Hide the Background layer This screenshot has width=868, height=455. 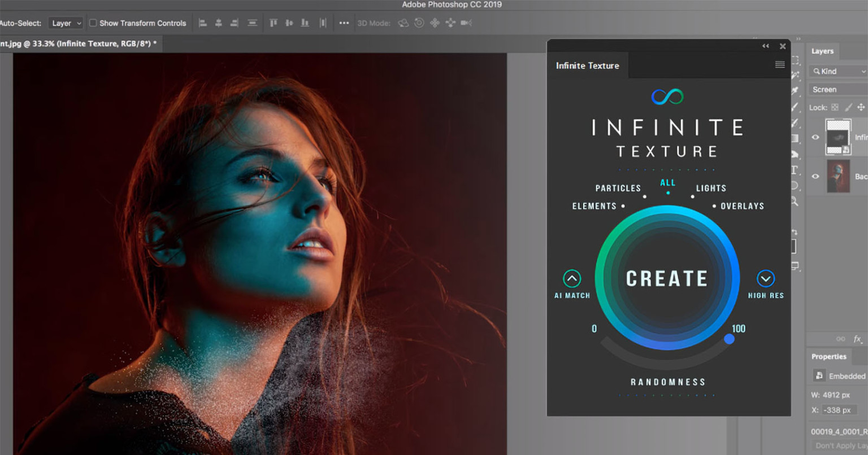[815, 176]
